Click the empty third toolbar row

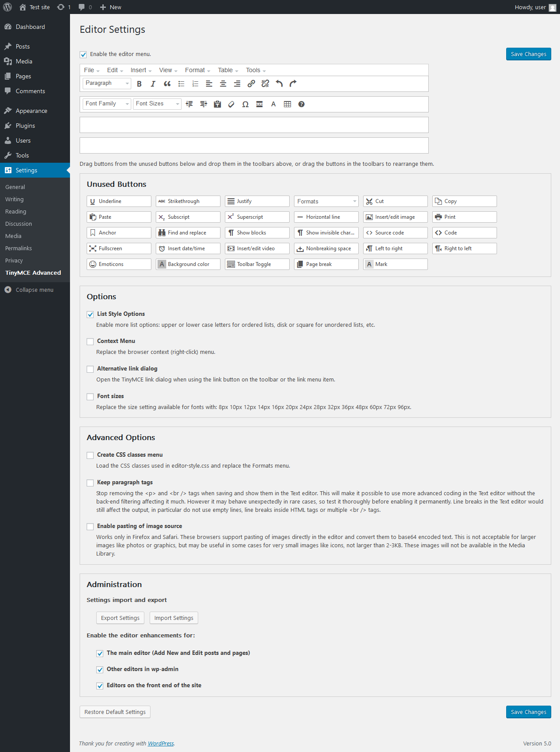click(x=254, y=125)
